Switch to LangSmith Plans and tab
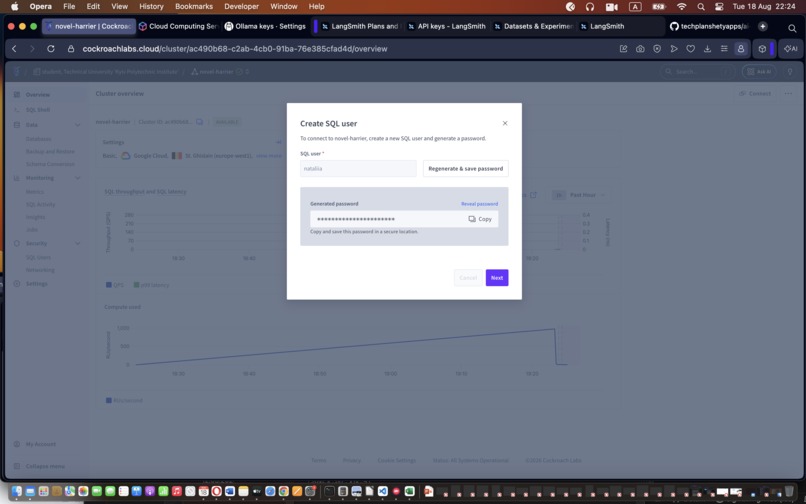Screen dimensions: 806x504 coord(360,26)
